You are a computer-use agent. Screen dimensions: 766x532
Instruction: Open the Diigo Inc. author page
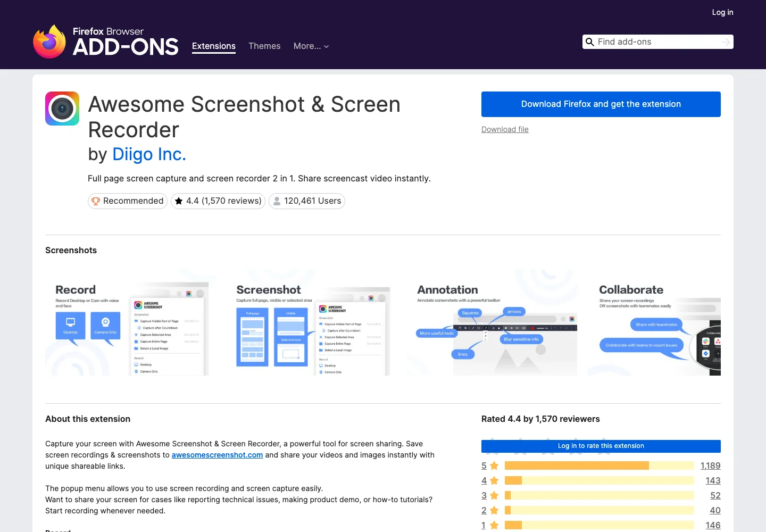tap(149, 154)
